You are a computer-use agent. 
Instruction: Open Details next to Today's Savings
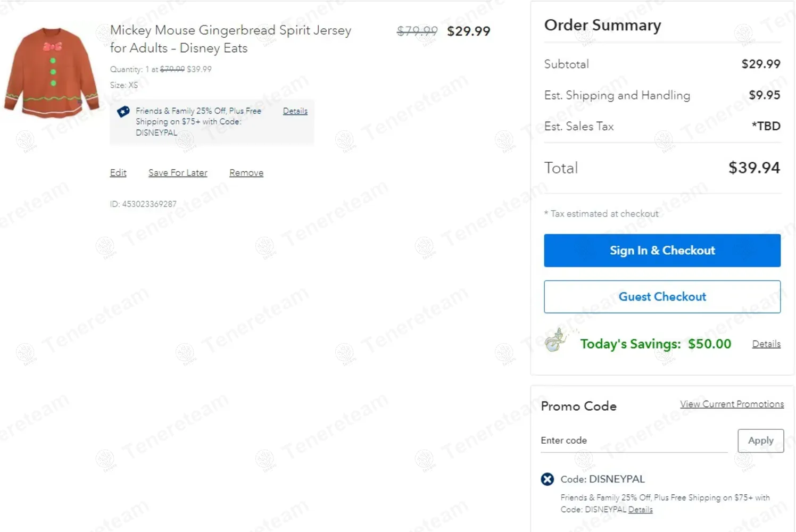click(766, 344)
